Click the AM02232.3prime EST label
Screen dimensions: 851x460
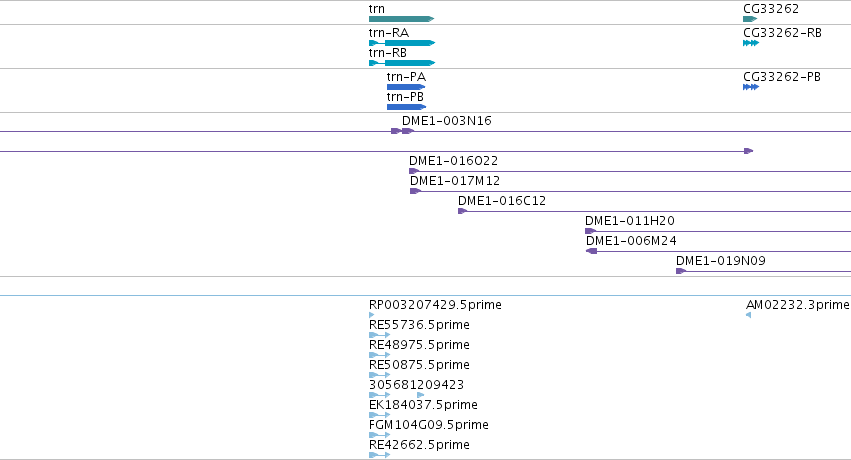pos(798,305)
